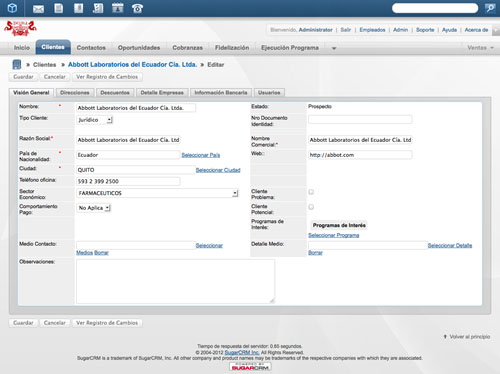Click the Información Bancaria tab
The height and width of the screenshot is (374, 500).
221,93
